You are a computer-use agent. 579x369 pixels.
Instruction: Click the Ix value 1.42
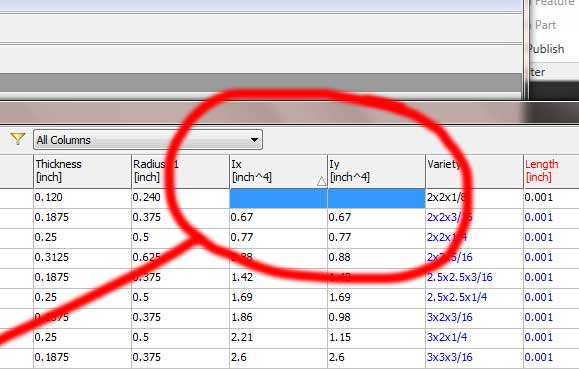[278, 278]
